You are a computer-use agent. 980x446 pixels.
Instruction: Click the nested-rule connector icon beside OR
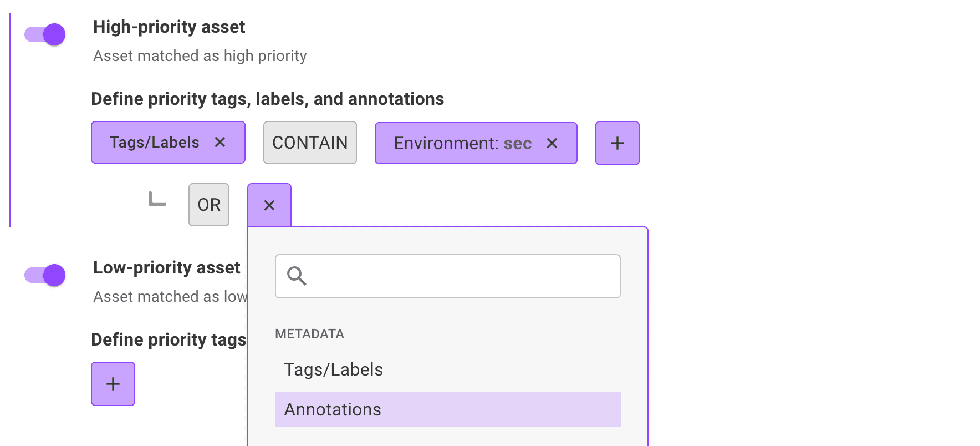[157, 199]
